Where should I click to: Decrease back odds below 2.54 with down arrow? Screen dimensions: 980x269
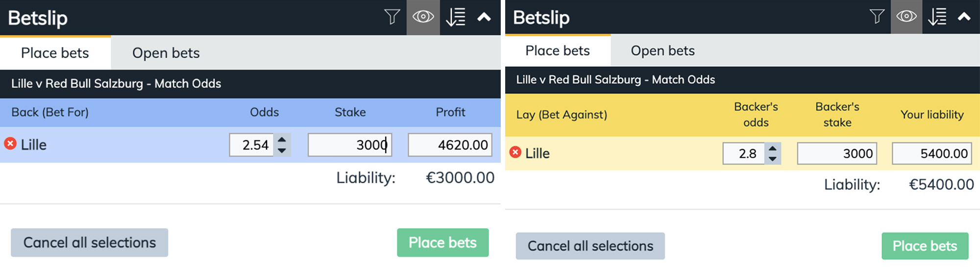point(282,150)
